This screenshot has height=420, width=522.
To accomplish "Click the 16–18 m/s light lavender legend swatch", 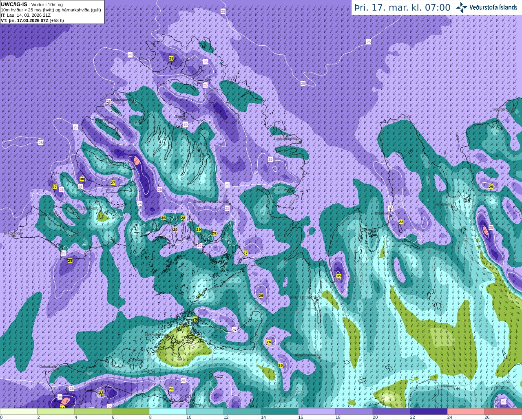I will [x=317, y=411].
